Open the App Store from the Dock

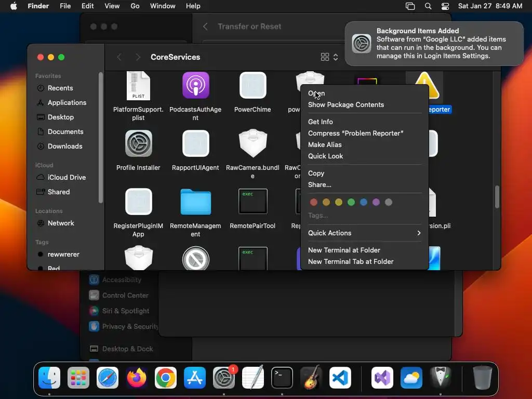195,378
